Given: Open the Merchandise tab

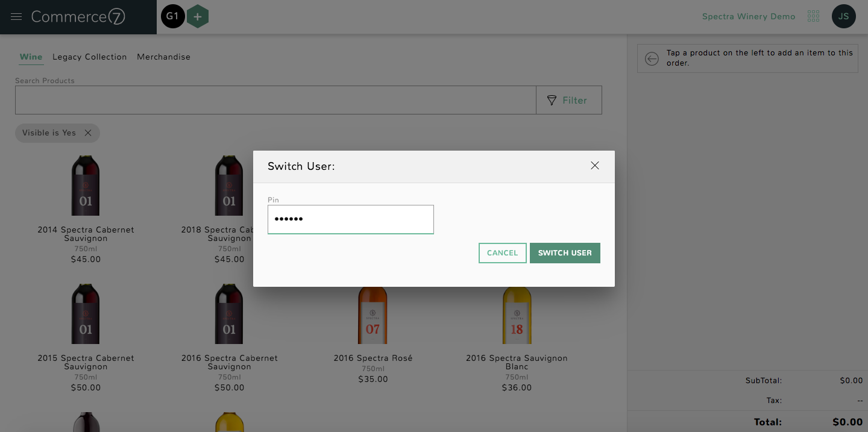Looking at the screenshot, I should pos(163,57).
